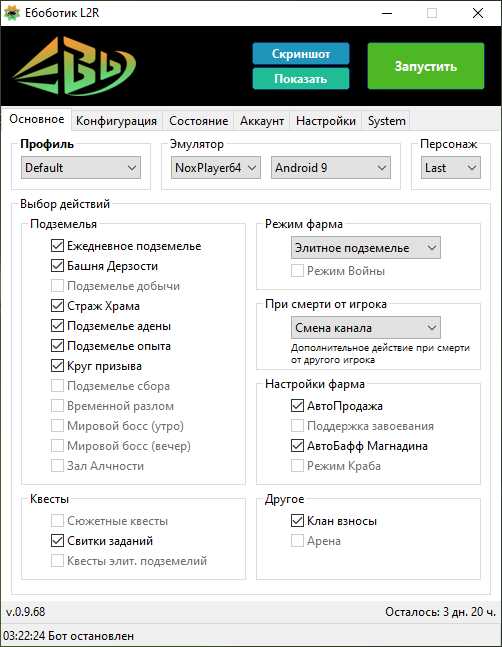Expand the Персонаж Last dropdown
The width and height of the screenshot is (502, 647).
451,168
